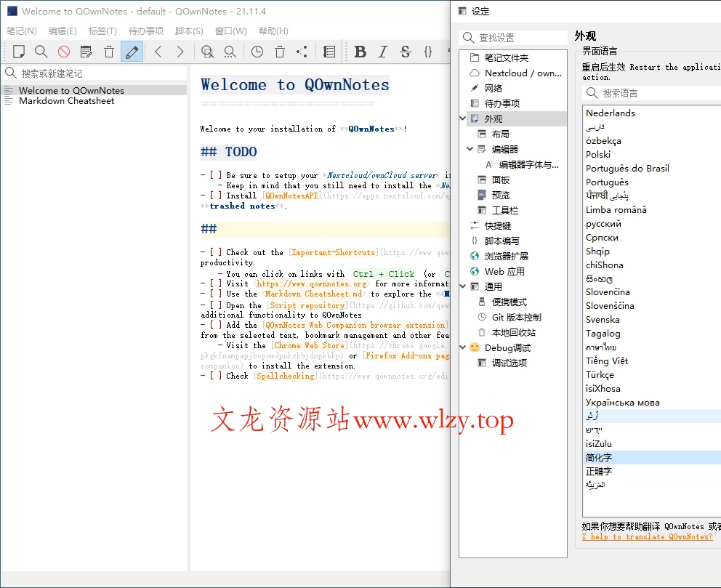
Task: Zoom in on the note text
Action: (x=207, y=52)
